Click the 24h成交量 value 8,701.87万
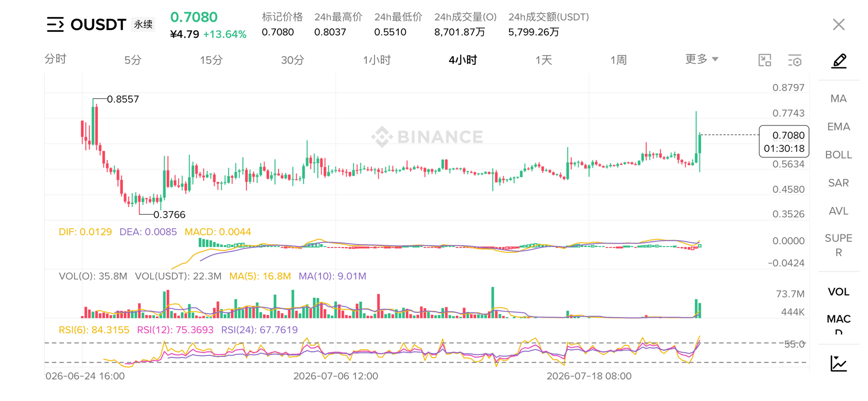Viewport: 868px width, 401px height. pyautogui.click(x=460, y=32)
